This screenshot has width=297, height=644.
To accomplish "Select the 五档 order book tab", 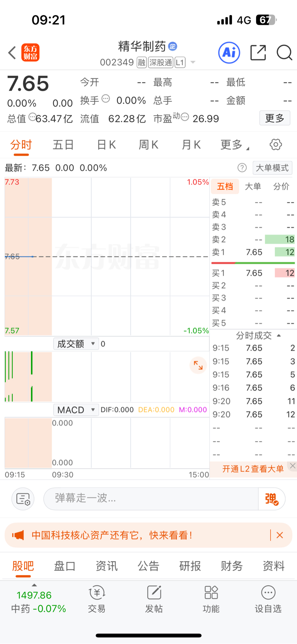I will 225,187.
